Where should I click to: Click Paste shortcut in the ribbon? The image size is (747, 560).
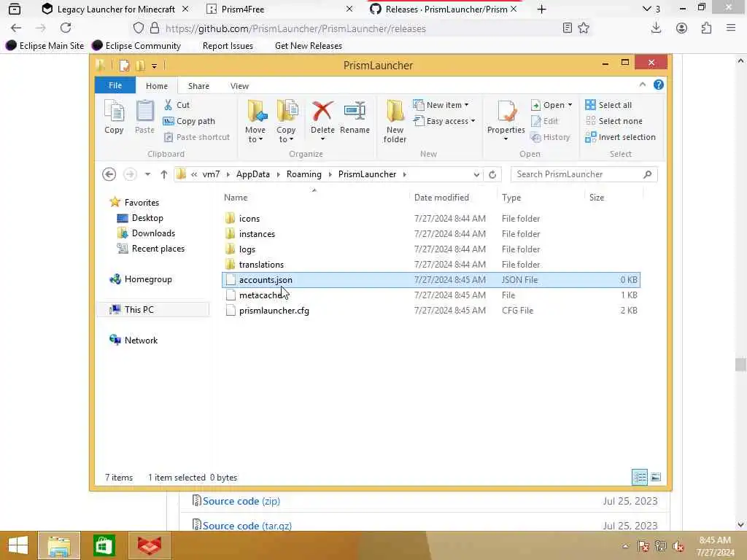[x=197, y=137]
